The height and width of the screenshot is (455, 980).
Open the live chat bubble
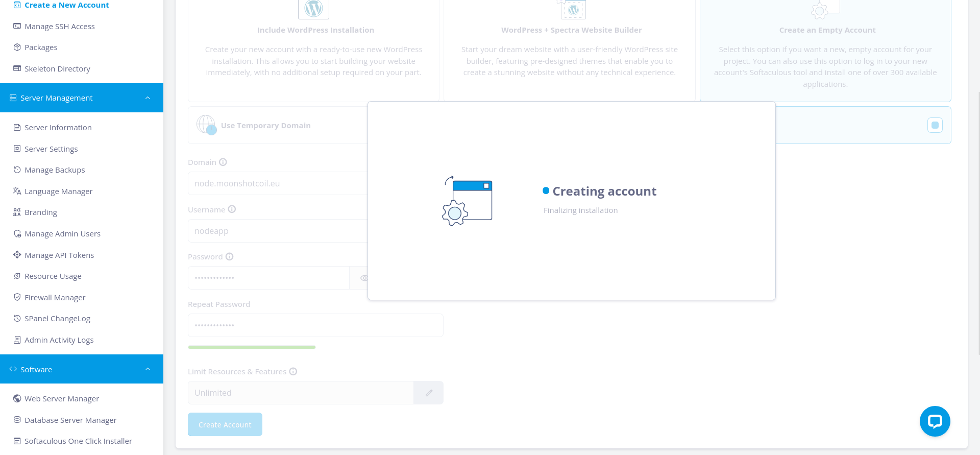tap(935, 421)
